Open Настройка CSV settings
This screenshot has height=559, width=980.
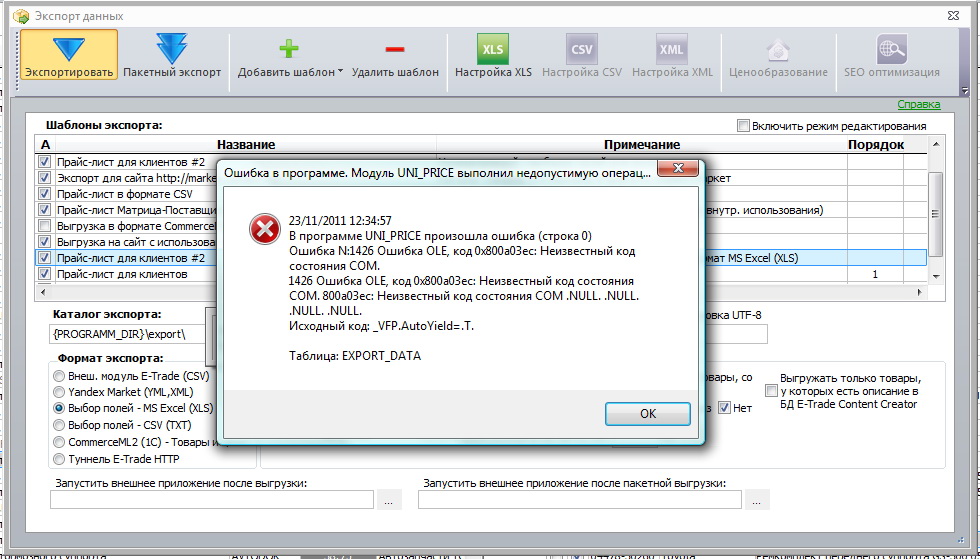tap(582, 54)
